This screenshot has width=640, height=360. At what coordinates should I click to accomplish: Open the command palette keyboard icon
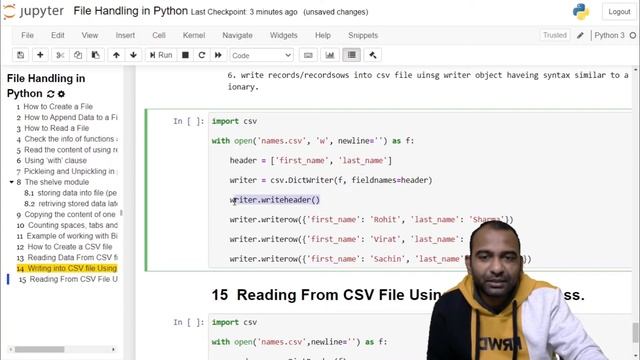pos(308,55)
